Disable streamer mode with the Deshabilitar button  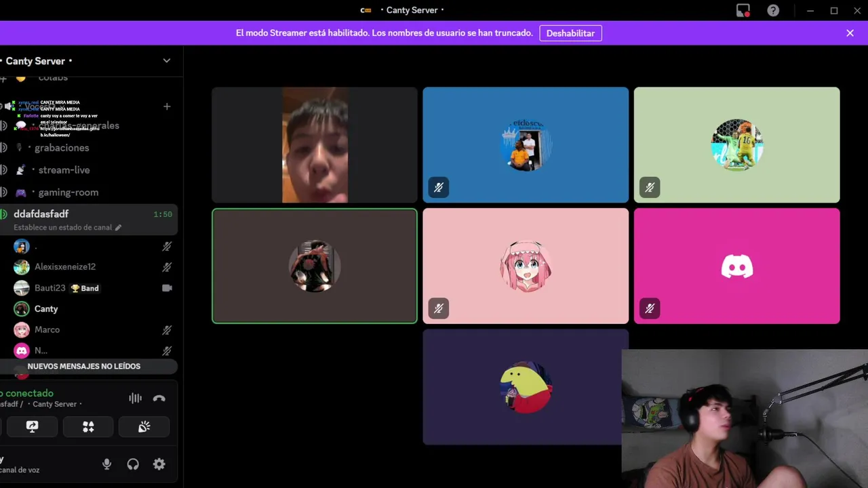click(570, 33)
